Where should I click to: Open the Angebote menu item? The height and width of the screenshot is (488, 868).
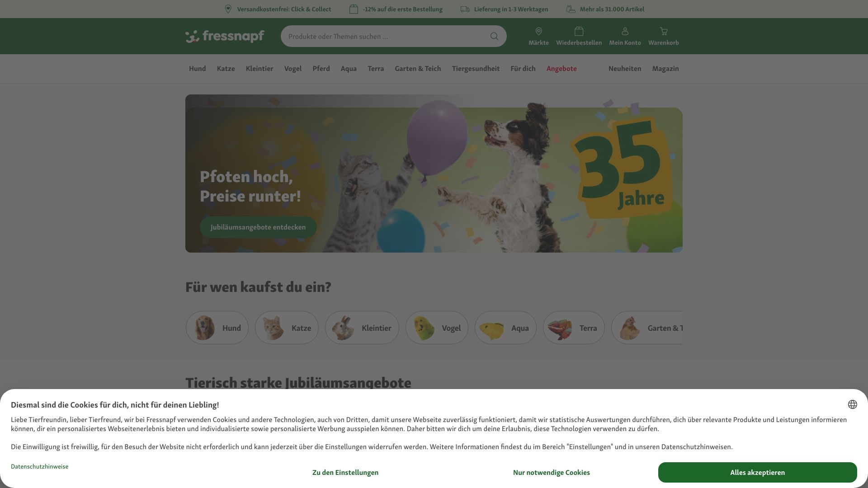point(561,69)
